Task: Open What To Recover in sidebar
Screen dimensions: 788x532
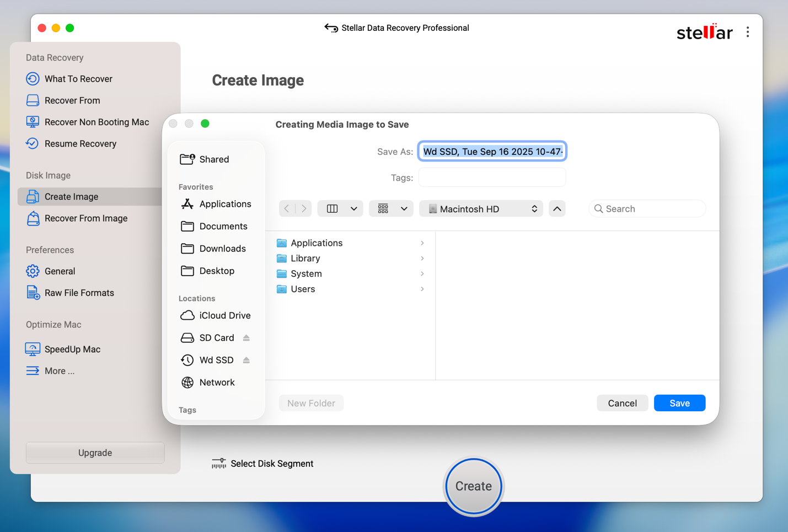Action: point(78,79)
